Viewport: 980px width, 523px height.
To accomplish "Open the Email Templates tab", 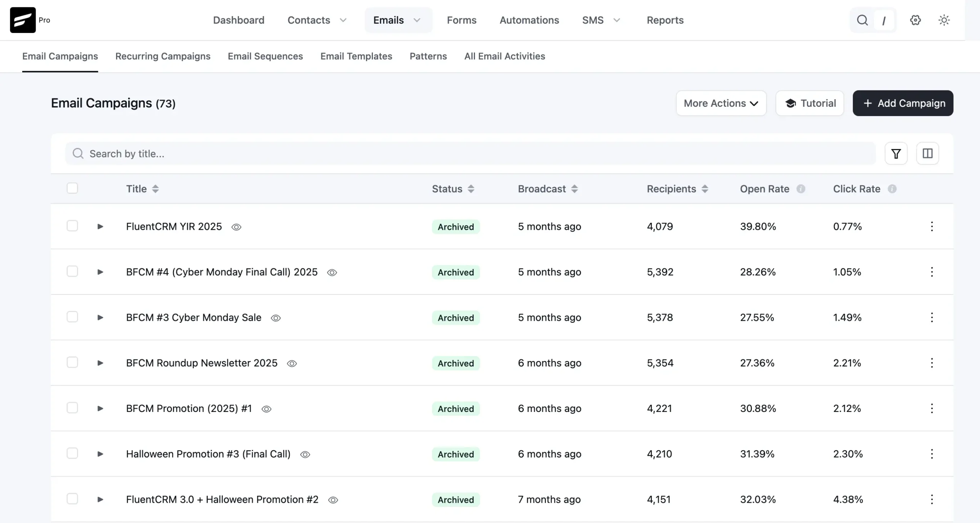I will tap(356, 56).
